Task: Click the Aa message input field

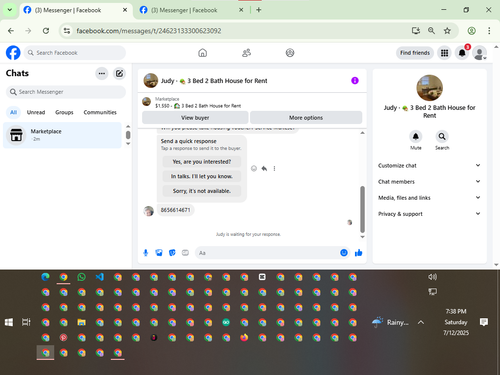Action: (267, 253)
